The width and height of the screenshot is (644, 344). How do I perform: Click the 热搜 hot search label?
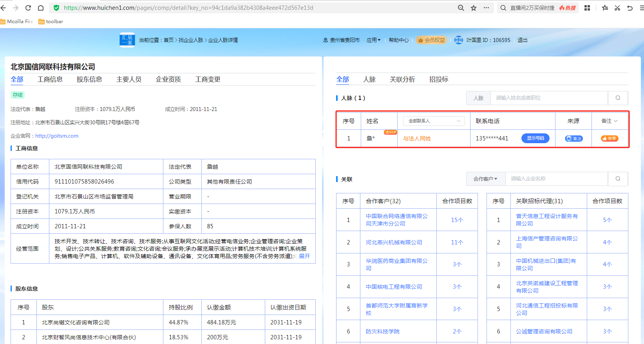(568, 8)
